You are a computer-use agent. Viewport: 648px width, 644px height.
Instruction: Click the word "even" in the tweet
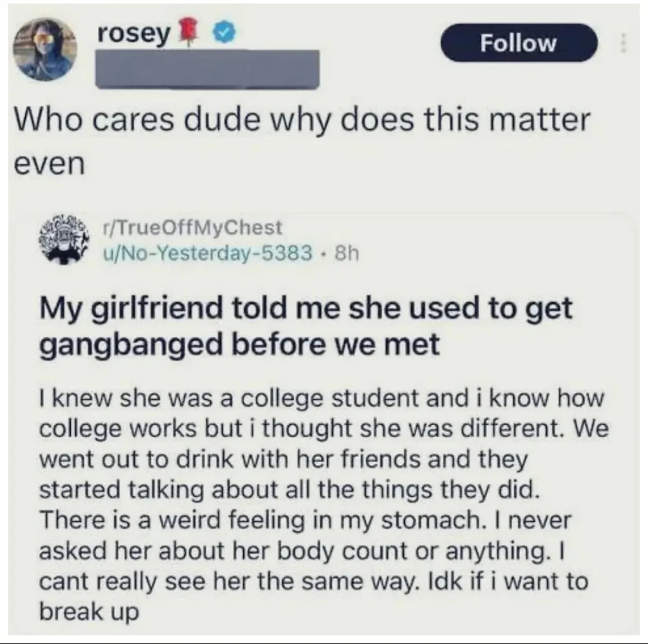pos(49,163)
